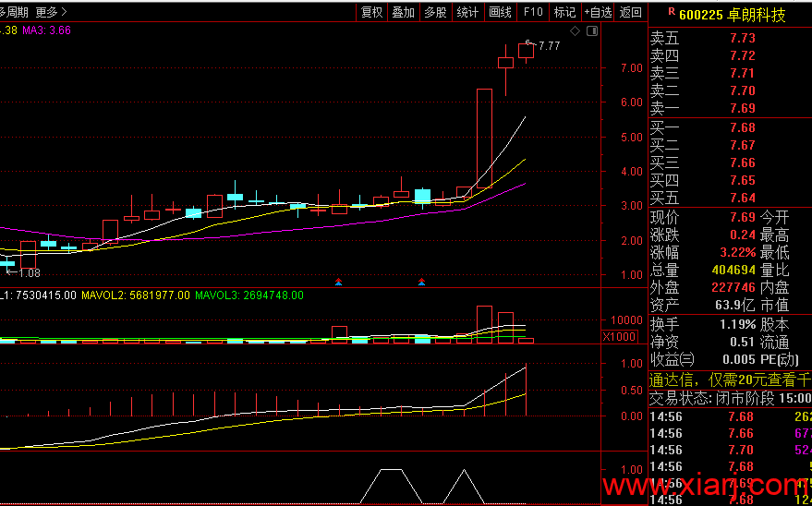The width and height of the screenshot is (812, 506).
Task: Click the 1.08 low price label
Action: 29,273
